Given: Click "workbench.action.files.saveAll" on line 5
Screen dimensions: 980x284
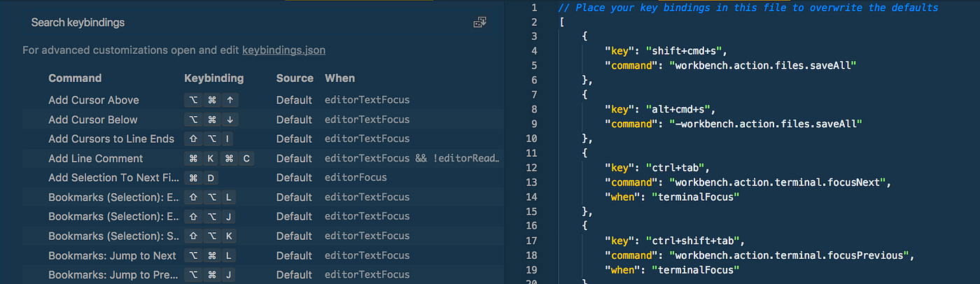Looking at the screenshot, I should [x=763, y=65].
